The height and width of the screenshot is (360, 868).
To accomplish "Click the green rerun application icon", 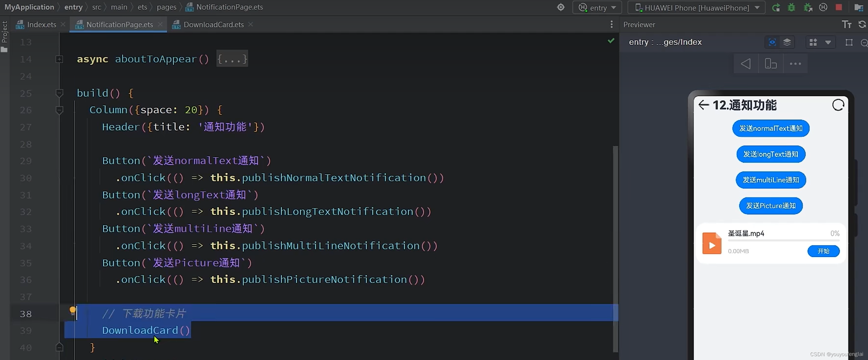I will coord(776,7).
